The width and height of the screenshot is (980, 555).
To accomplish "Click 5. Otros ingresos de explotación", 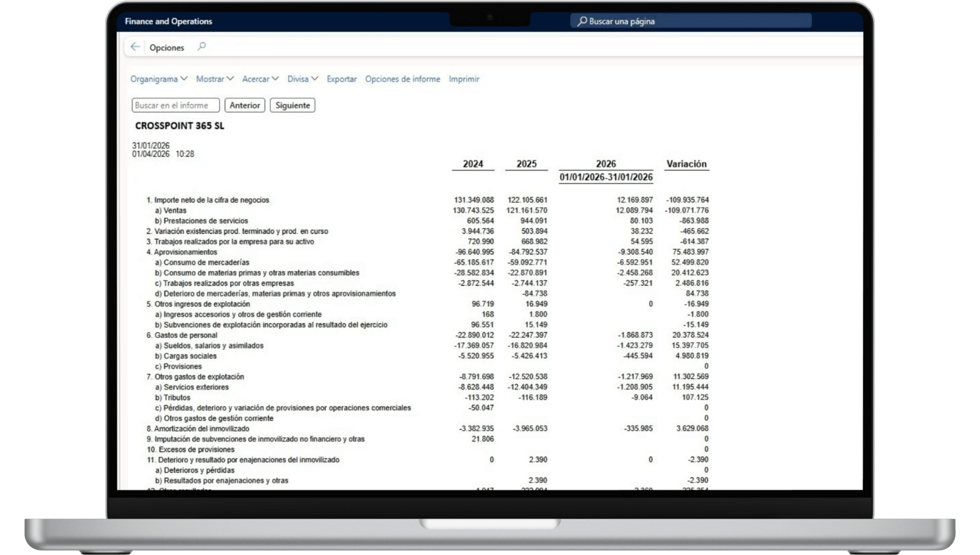I will pyautogui.click(x=198, y=304).
